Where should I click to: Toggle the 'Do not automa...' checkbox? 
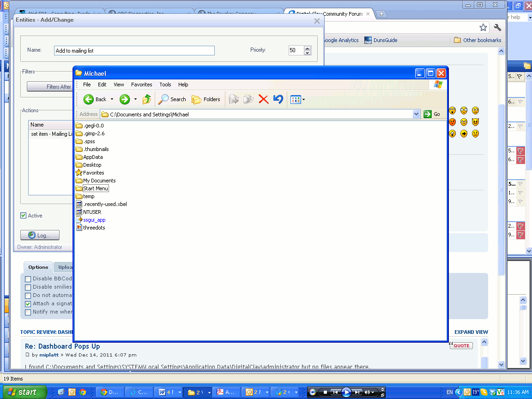[x=28, y=296]
